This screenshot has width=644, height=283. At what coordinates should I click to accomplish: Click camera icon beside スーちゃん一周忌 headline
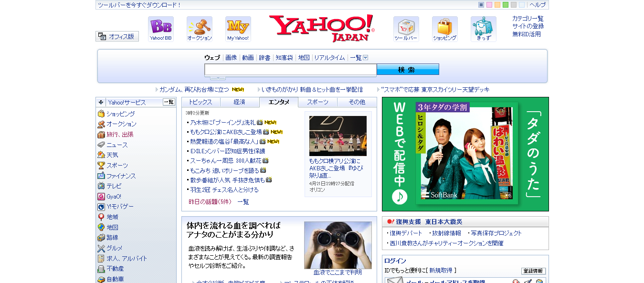tap(265, 161)
